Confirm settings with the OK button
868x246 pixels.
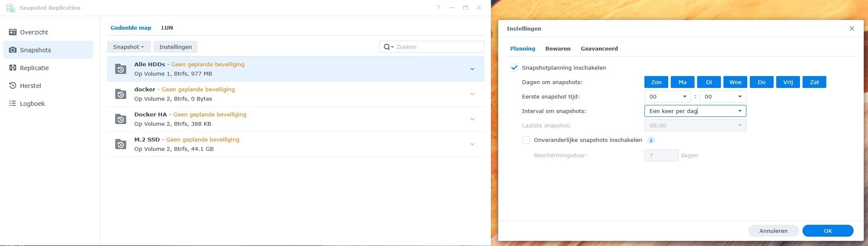coord(828,231)
